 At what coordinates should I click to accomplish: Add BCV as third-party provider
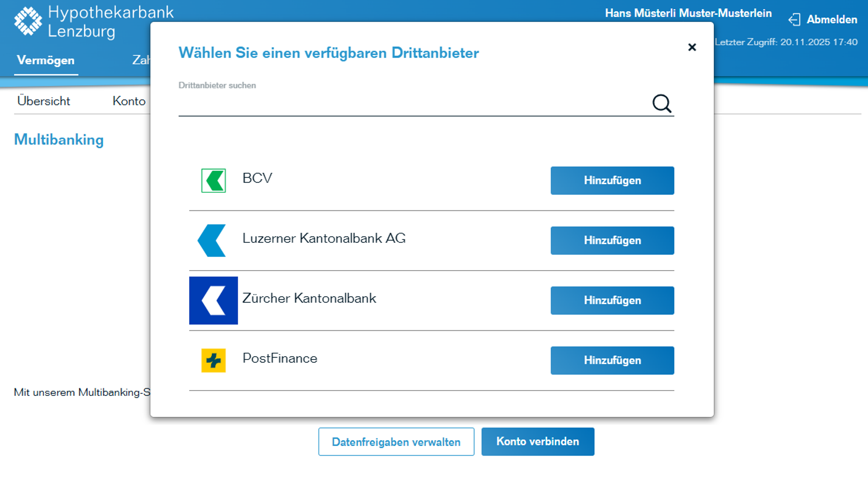612,180
